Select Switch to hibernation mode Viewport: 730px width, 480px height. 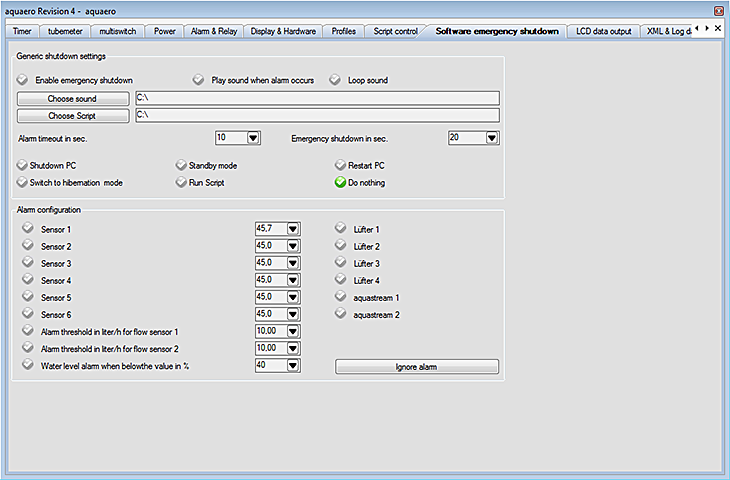[x=23, y=183]
